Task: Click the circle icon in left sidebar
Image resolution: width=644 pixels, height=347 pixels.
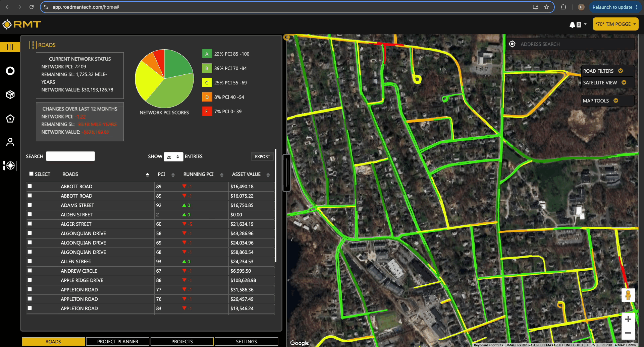Action: point(10,71)
